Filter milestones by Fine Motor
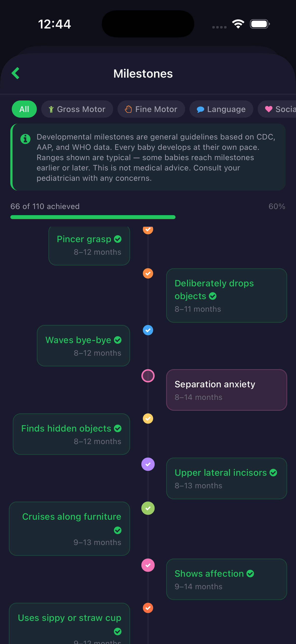 coord(151,109)
